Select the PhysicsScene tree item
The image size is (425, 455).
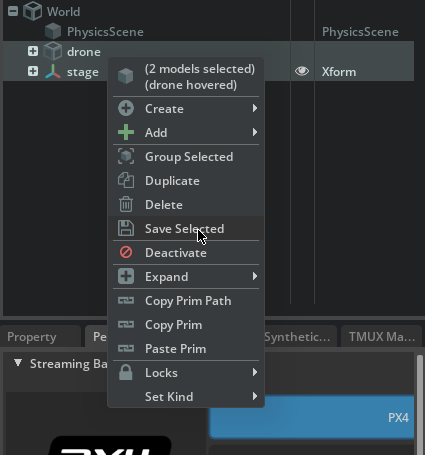click(x=105, y=32)
